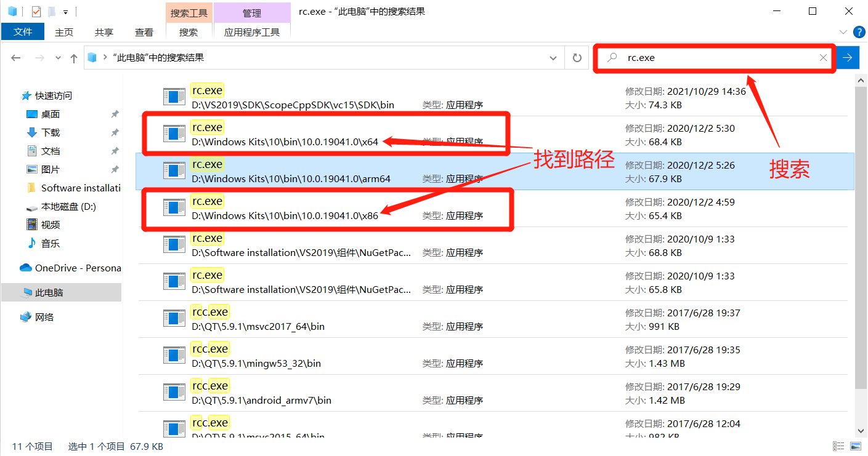The width and height of the screenshot is (868, 456).
Task: Expand the Quick Access Toolbar customize dropdown
Action: [65, 10]
